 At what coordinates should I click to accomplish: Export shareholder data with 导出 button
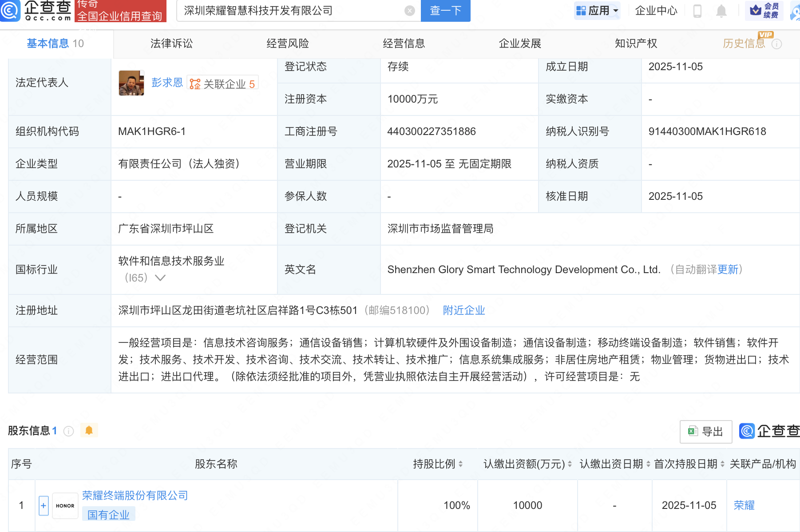point(705,431)
